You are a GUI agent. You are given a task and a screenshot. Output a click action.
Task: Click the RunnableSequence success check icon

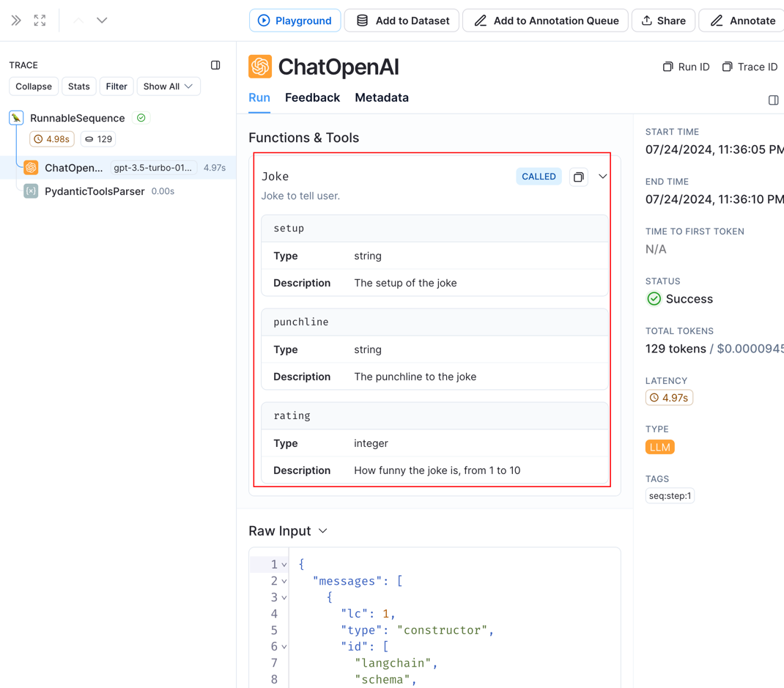coord(141,118)
